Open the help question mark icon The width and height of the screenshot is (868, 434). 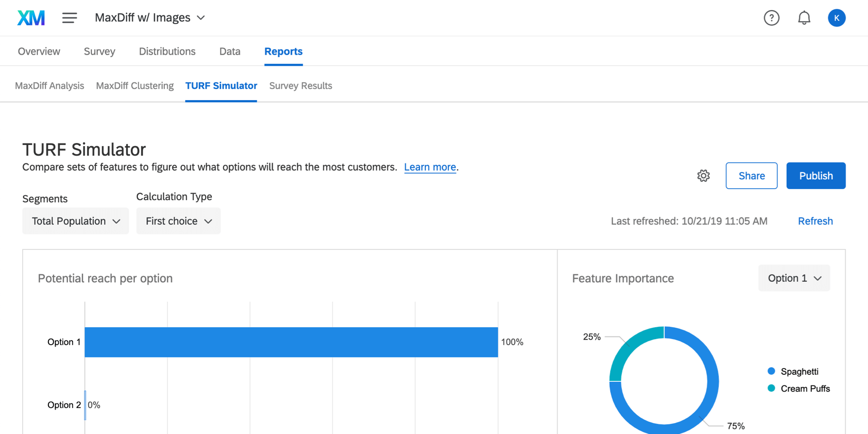click(771, 18)
